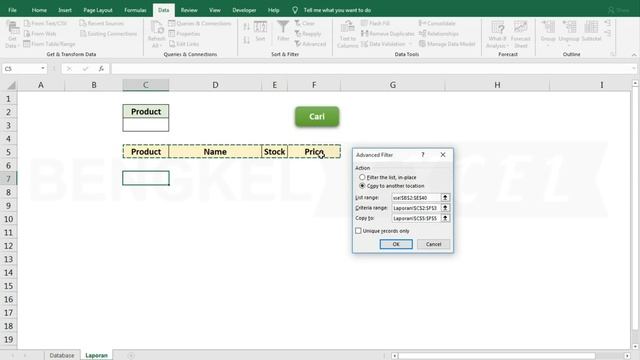The image size is (640, 360).
Task: Click Advanced filter in ribbon
Action: pos(310,44)
